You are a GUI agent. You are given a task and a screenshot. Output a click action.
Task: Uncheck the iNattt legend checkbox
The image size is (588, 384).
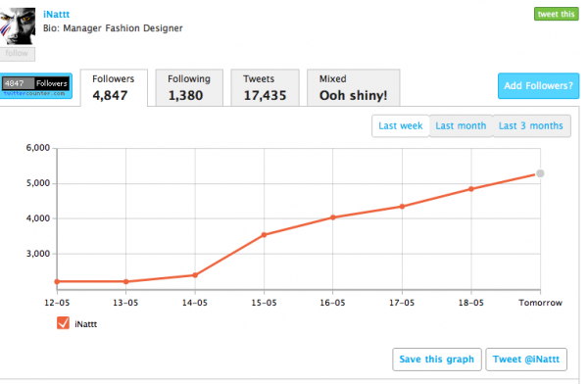[x=63, y=323]
